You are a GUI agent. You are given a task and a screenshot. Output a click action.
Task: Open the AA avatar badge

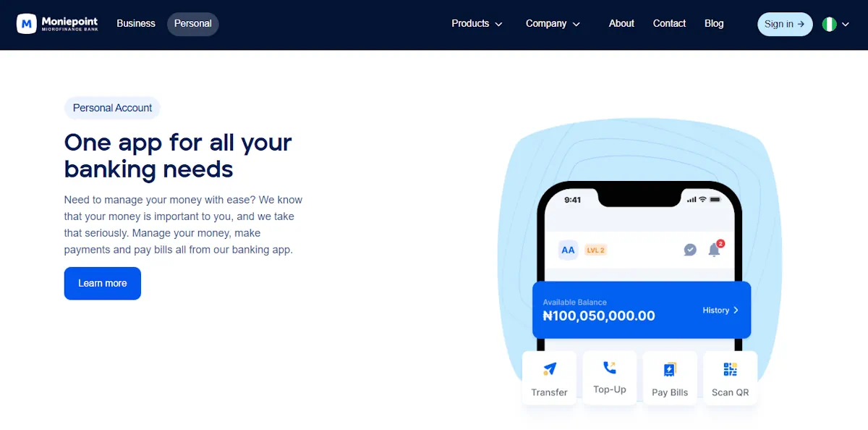pyautogui.click(x=568, y=249)
